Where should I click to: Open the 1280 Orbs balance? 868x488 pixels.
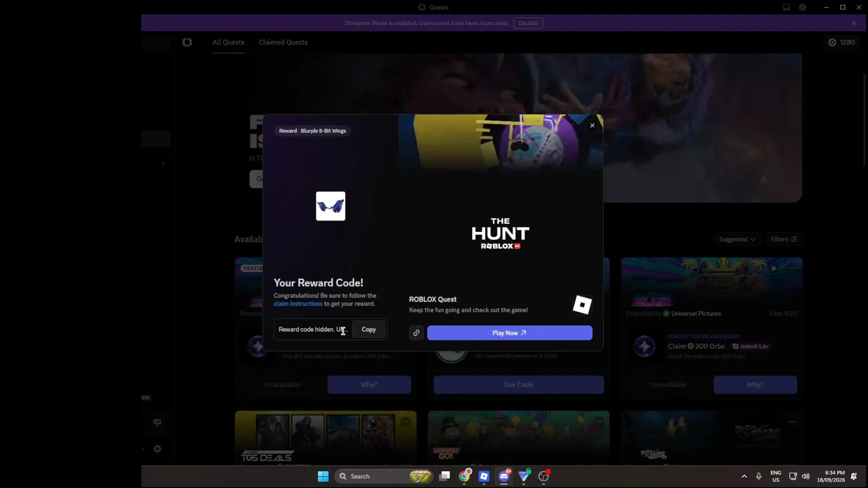[841, 42]
